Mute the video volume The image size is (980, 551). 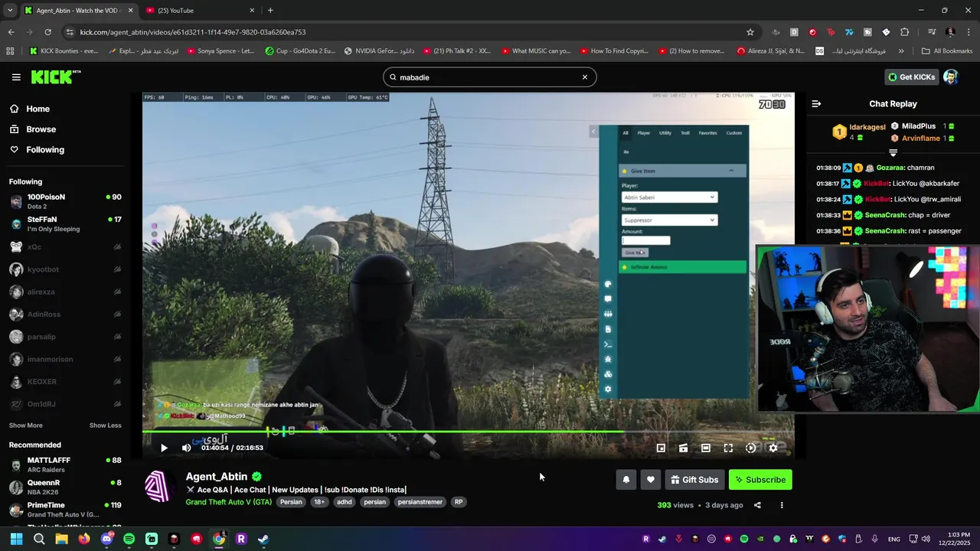pyautogui.click(x=186, y=448)
